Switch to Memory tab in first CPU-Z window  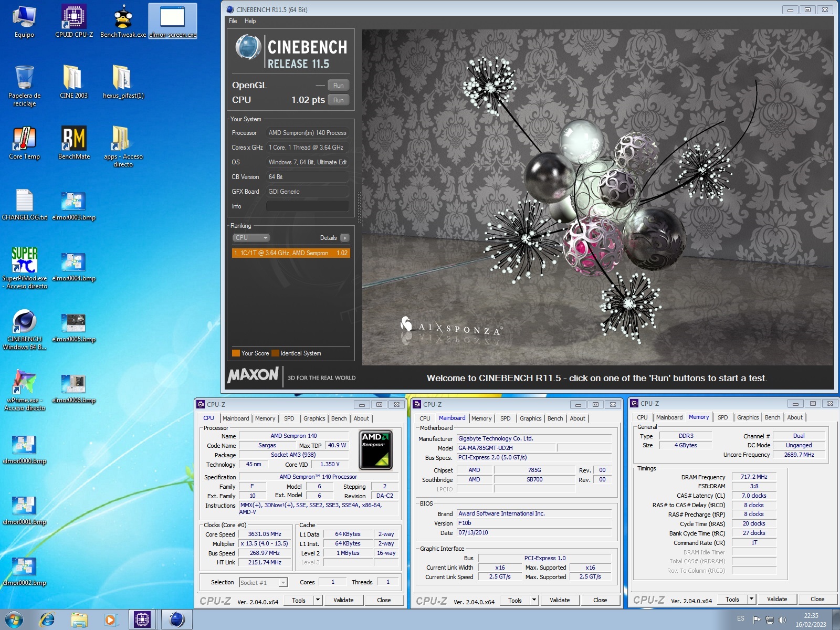pyautogui.click(x=265, y=418)
